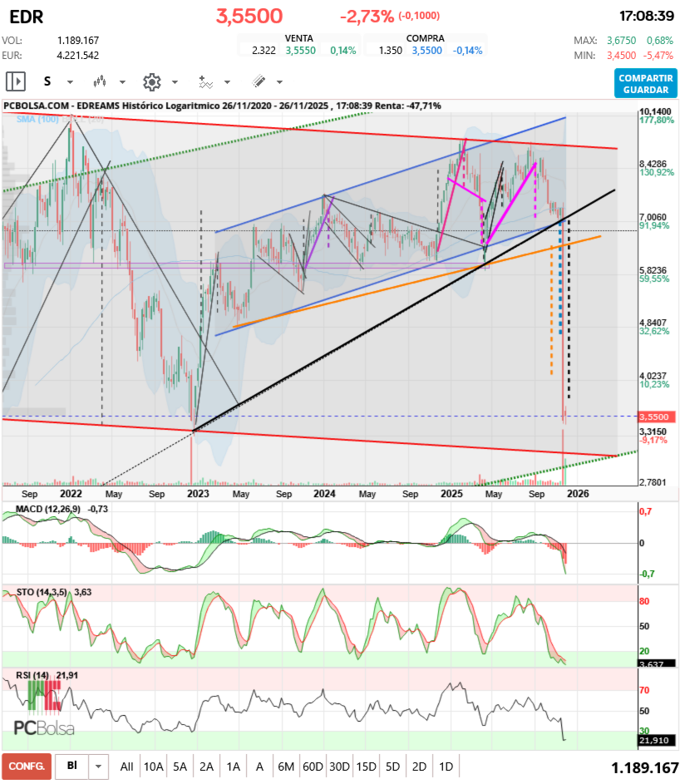This screenshot has width=690, height=784.
Task: Select the All time range
Action: [126, 767]
